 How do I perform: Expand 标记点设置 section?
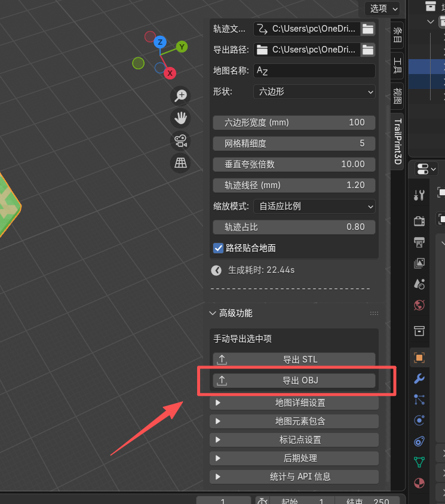[294, 440]
